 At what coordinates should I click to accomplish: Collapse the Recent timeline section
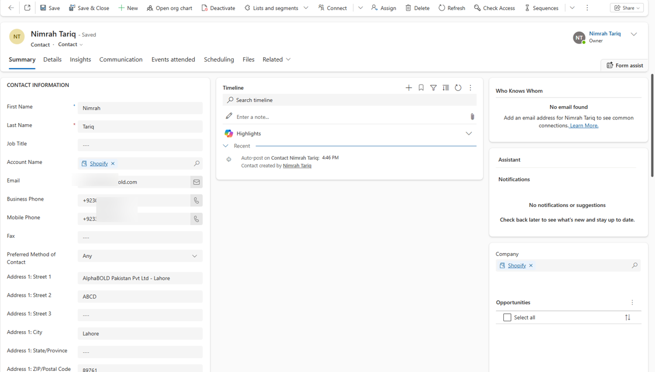pyautogui.click(x=226, y=146)
